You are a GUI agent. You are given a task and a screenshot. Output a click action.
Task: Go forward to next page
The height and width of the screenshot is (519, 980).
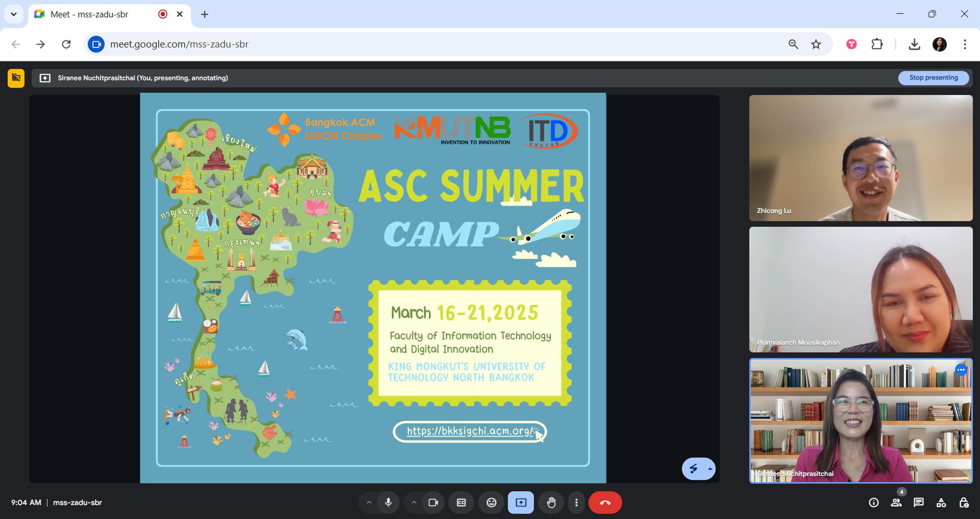(41, 44)
